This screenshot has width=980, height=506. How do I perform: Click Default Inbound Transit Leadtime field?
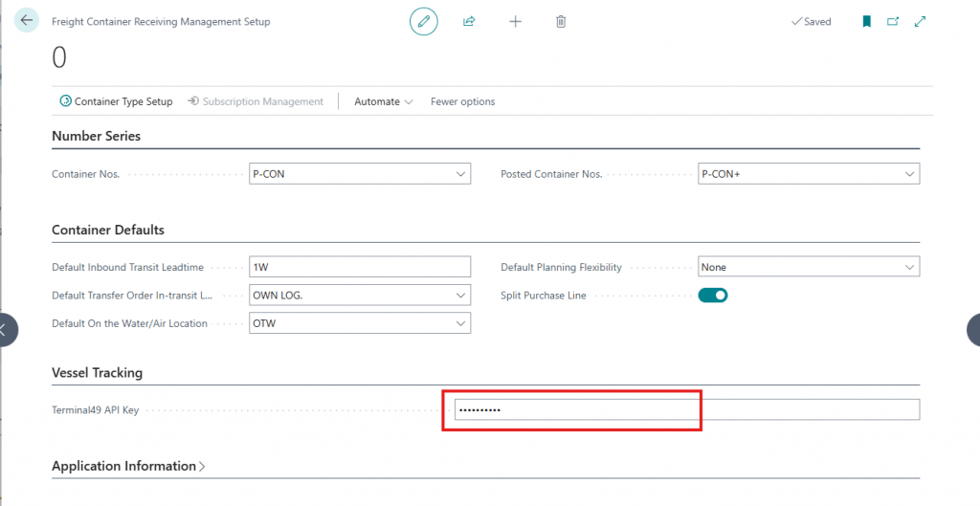[360, 267]
